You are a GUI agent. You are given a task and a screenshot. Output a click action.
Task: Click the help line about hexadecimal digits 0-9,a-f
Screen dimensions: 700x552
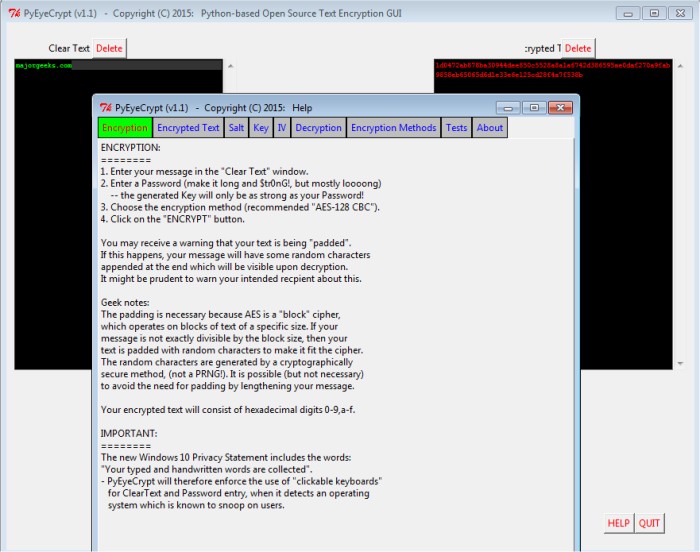[228, 410]
